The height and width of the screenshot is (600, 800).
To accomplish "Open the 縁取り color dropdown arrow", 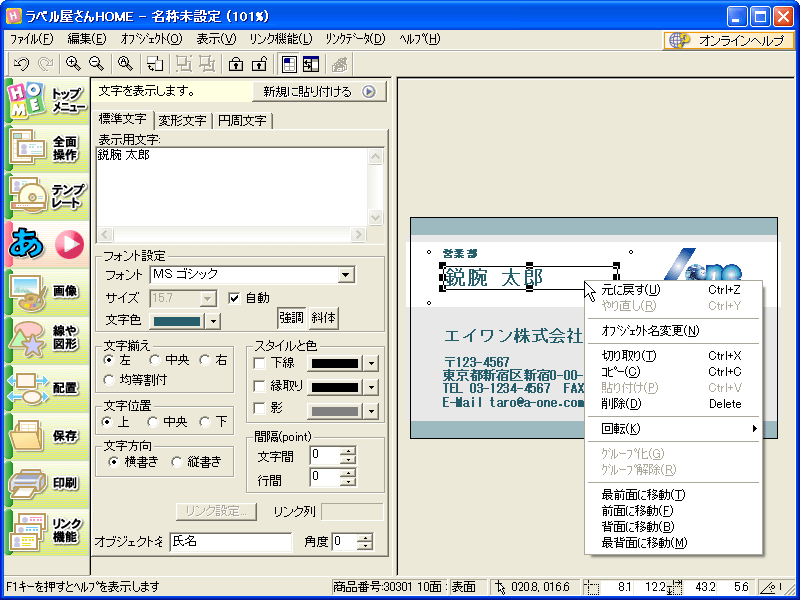I will 371,387.
